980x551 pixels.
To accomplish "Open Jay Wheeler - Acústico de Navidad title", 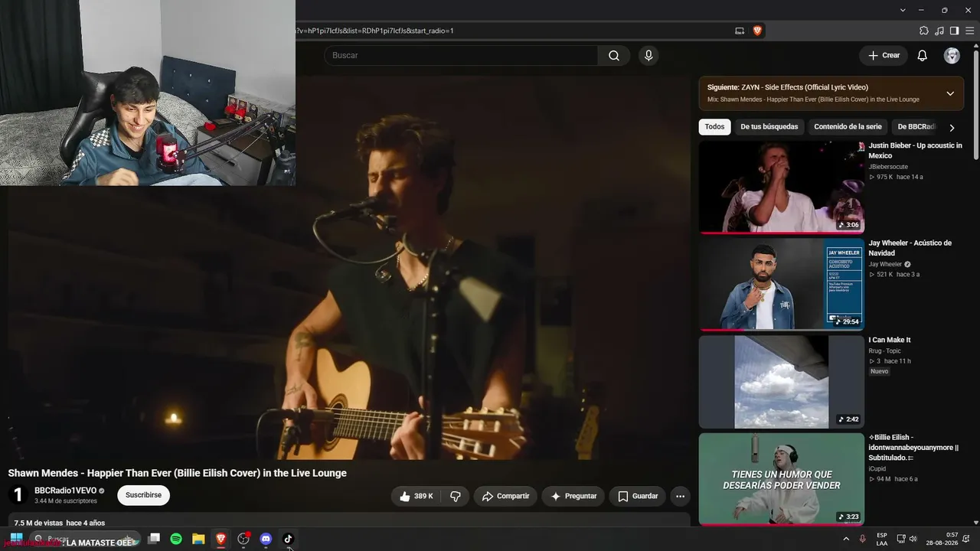I will (910, 248).
